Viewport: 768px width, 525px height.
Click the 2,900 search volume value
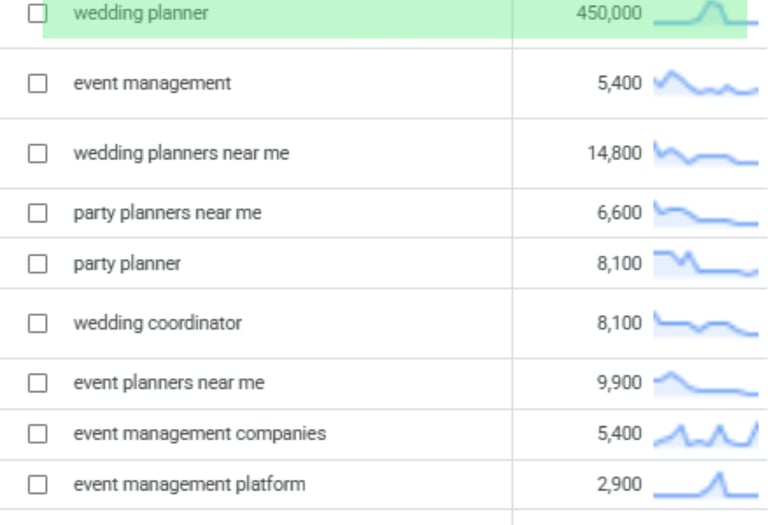tap(620, 485)
